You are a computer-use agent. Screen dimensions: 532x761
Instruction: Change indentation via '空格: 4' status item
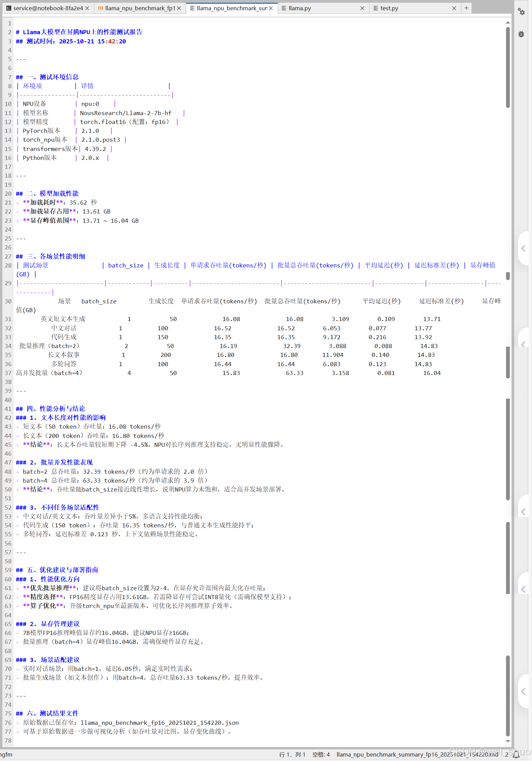coord(321,755)
